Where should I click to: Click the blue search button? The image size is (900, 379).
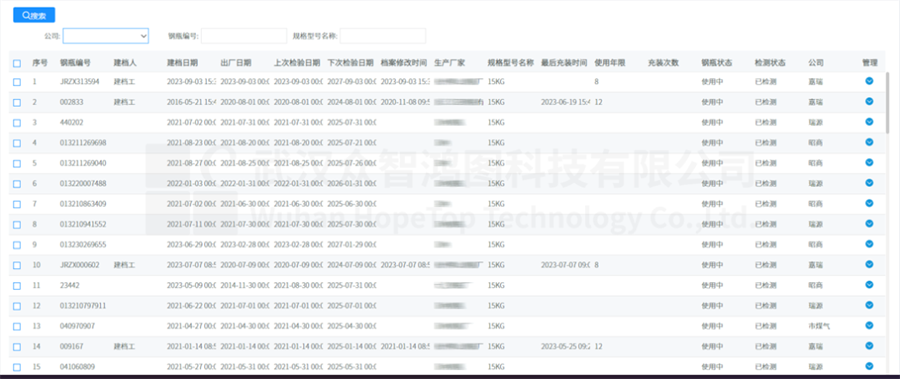pyautogui.click(x=34, y=16)
